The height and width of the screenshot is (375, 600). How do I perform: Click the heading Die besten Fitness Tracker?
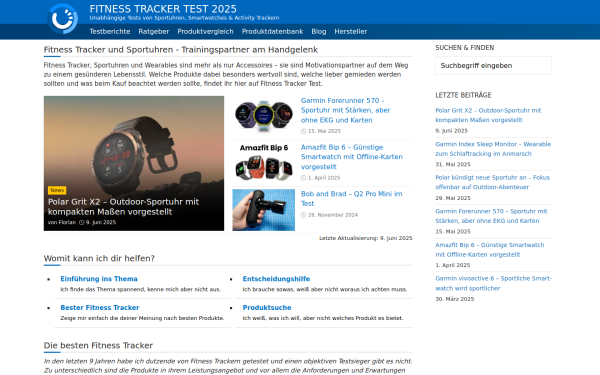tap(98, 346)
